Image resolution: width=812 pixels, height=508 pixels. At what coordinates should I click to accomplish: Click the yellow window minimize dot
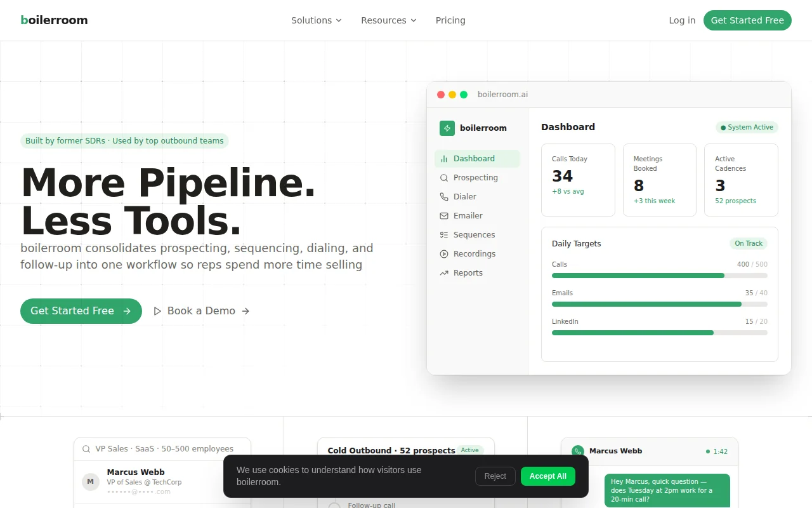tap(452, 95)
